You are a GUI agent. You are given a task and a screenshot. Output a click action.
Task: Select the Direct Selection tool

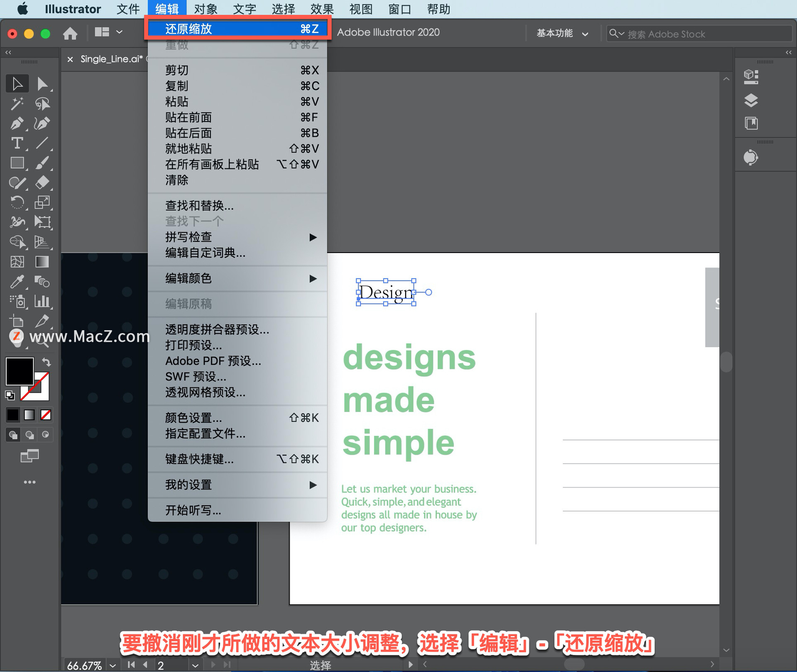[x=42, y=84]
